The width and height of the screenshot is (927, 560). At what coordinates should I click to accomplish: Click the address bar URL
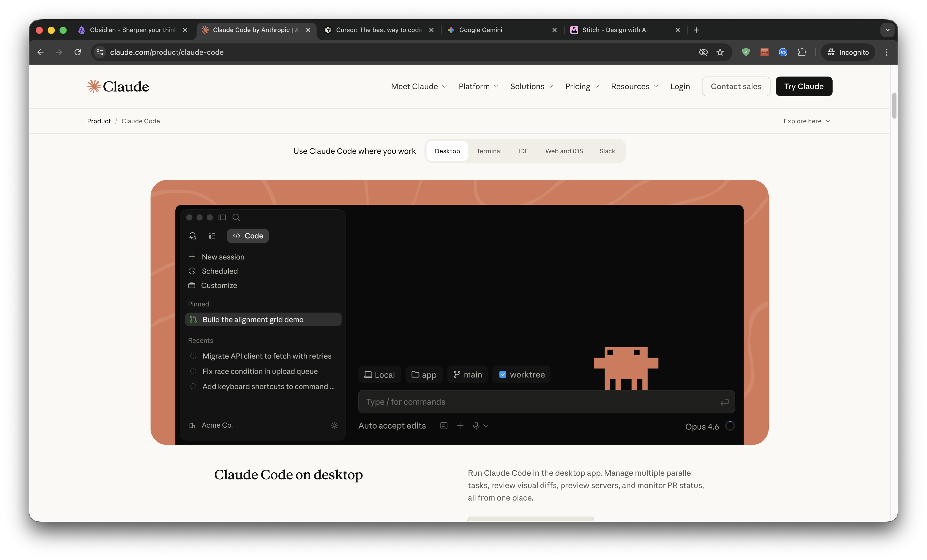[167, 52]
